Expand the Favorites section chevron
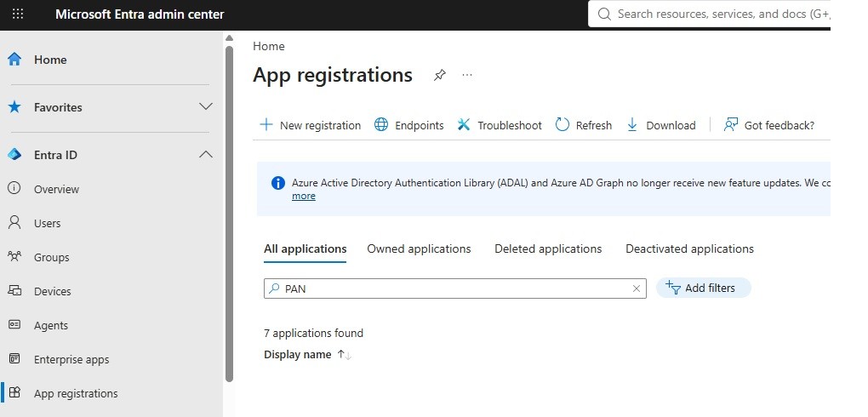Viewport: 868px width, 417px height. click(205, 106)
